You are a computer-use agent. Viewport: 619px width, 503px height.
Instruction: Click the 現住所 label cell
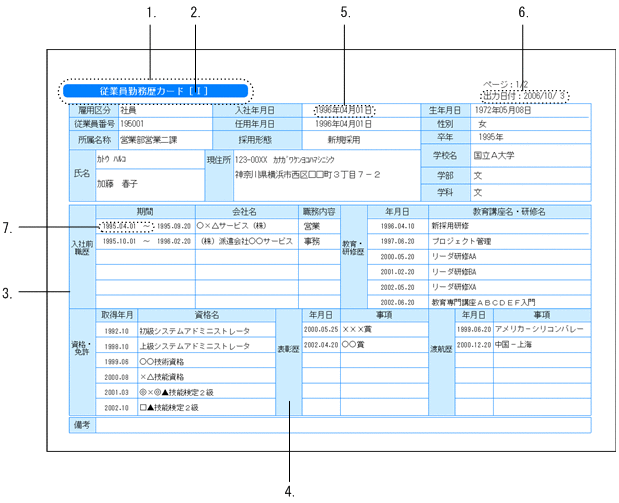pyautogui.click(x=219, y=175)
